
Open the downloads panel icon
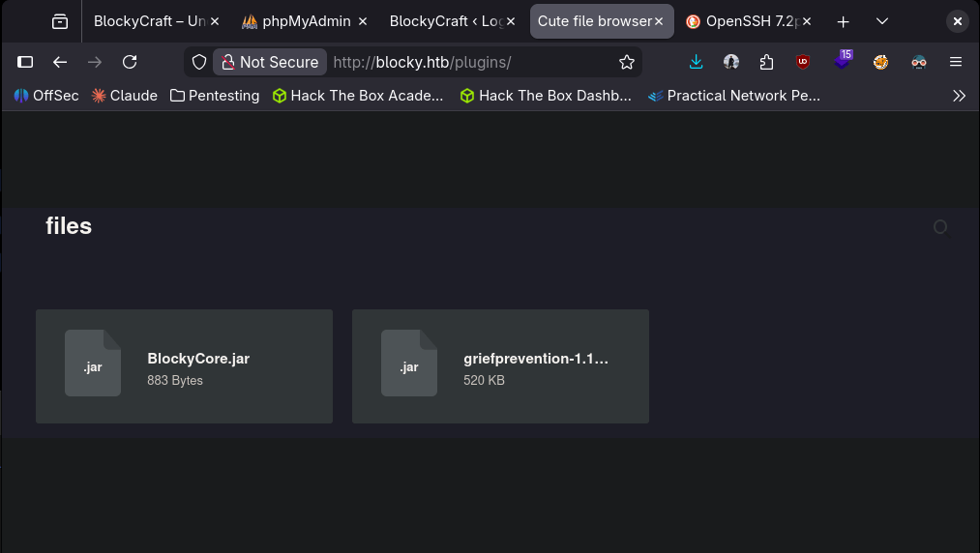(697, 62)
